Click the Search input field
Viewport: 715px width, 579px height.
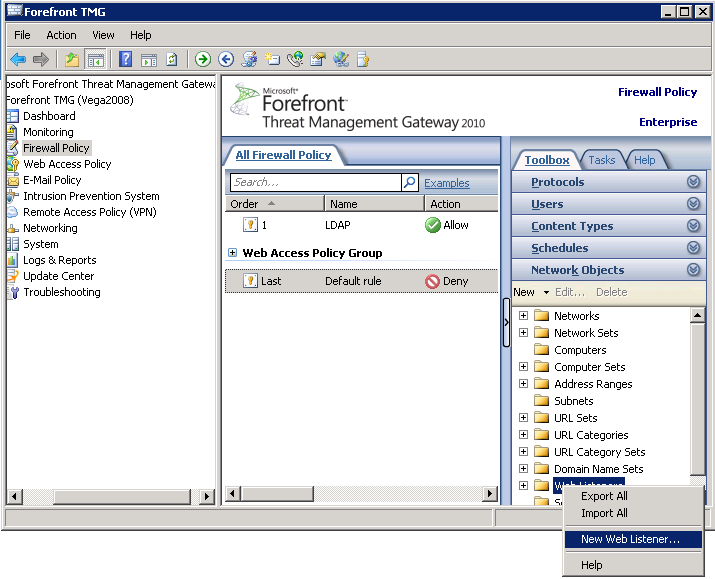point(314,183)
